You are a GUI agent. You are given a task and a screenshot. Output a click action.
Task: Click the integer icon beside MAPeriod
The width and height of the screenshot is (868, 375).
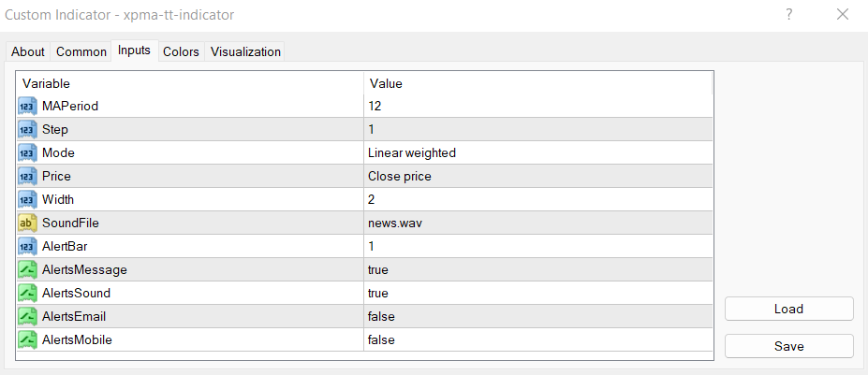click(x=27, y=106)
